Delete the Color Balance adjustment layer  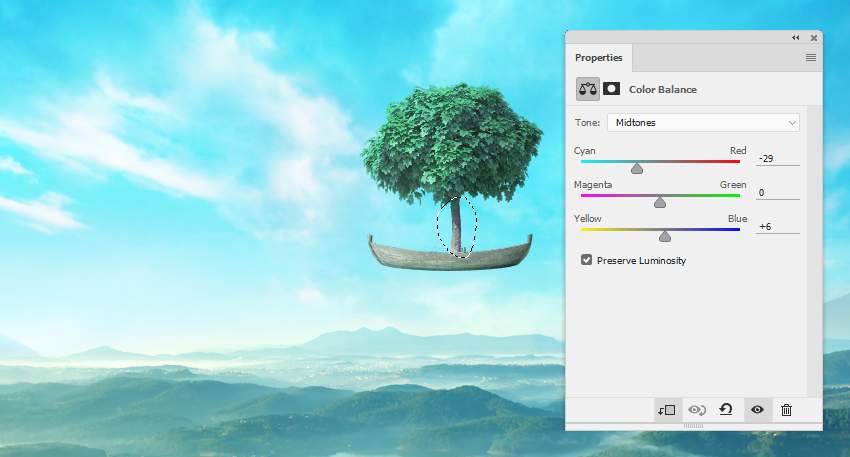click(786, 410)
